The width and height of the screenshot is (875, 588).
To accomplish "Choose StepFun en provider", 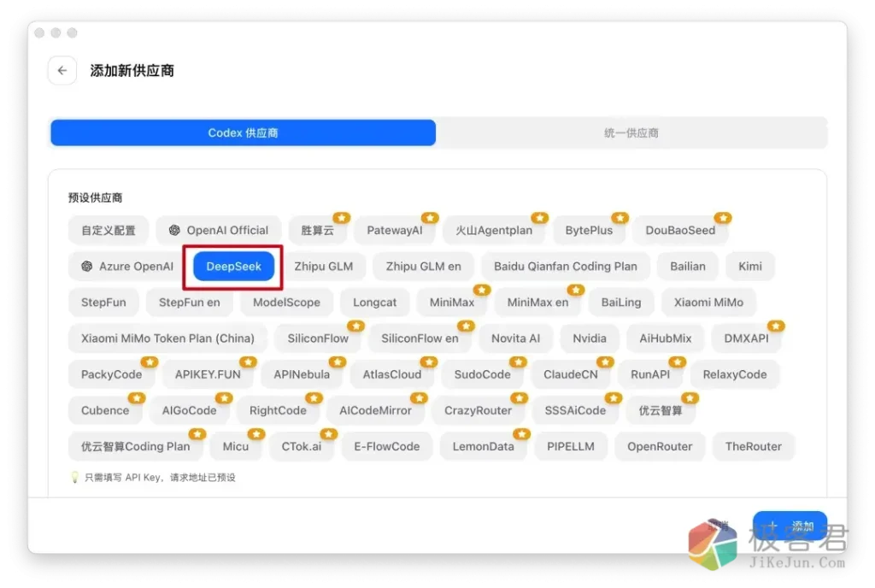I will pos(189,303).
